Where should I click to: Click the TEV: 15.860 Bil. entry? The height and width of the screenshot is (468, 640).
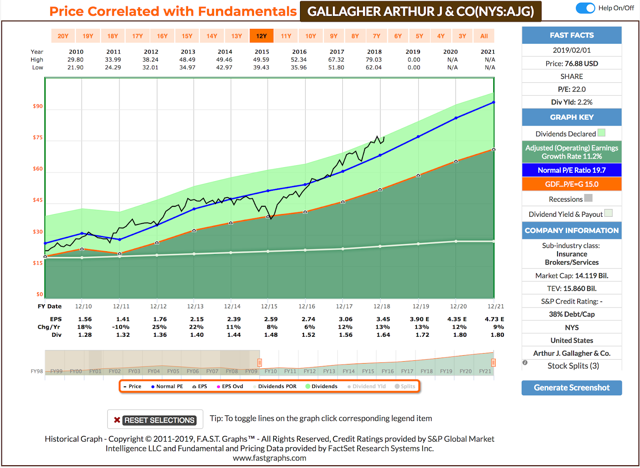[571, 288]
